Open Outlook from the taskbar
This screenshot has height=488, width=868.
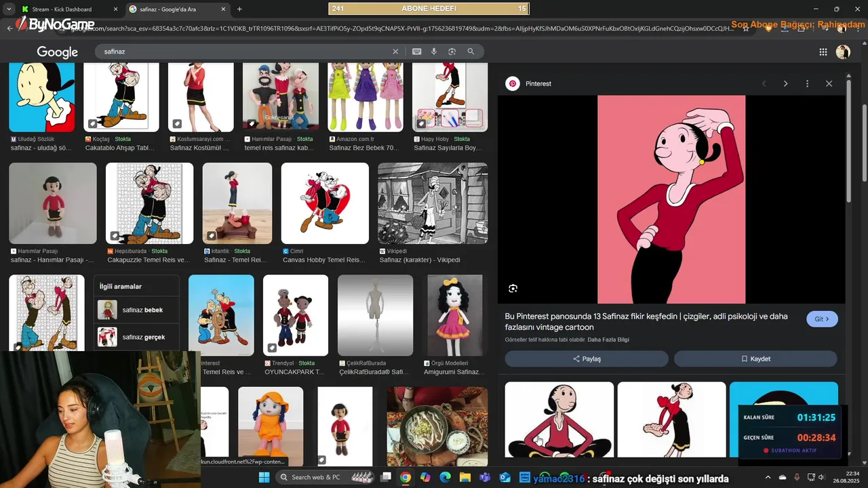(505, 477)
